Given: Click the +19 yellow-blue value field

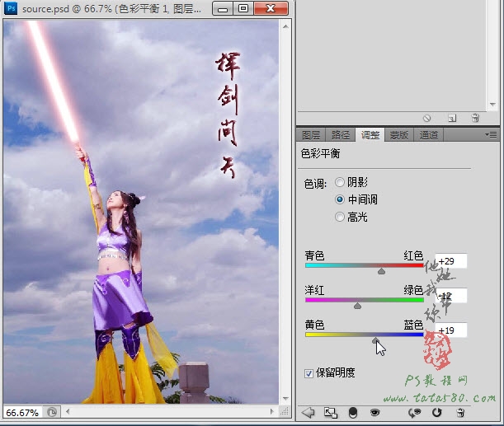Looking at the screenshot, I should pyautogui.click(x=451, y=330).
